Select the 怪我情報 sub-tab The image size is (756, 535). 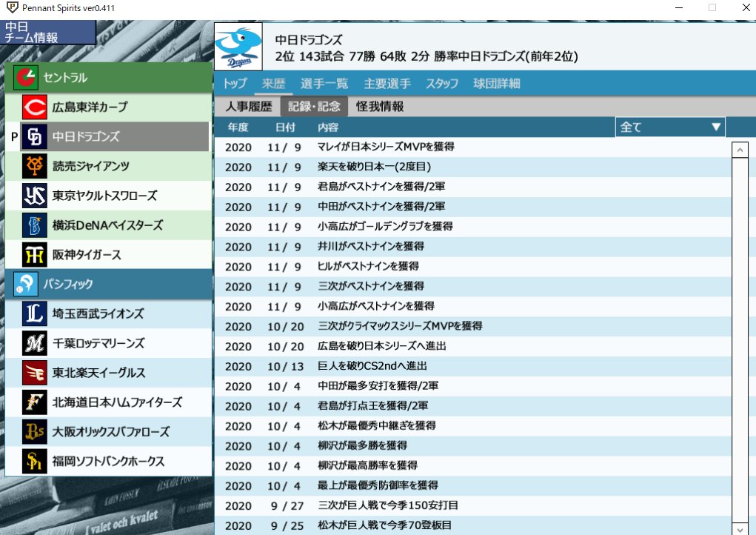380,106
